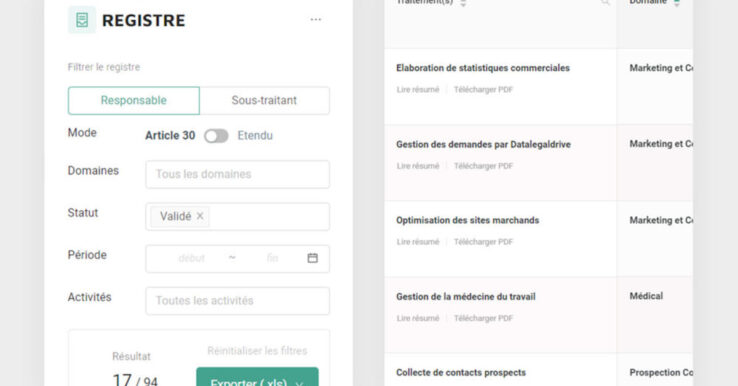Click the 'Etendu' mode label
This screenshot has width=738, height=386.
tap(255, 136)
